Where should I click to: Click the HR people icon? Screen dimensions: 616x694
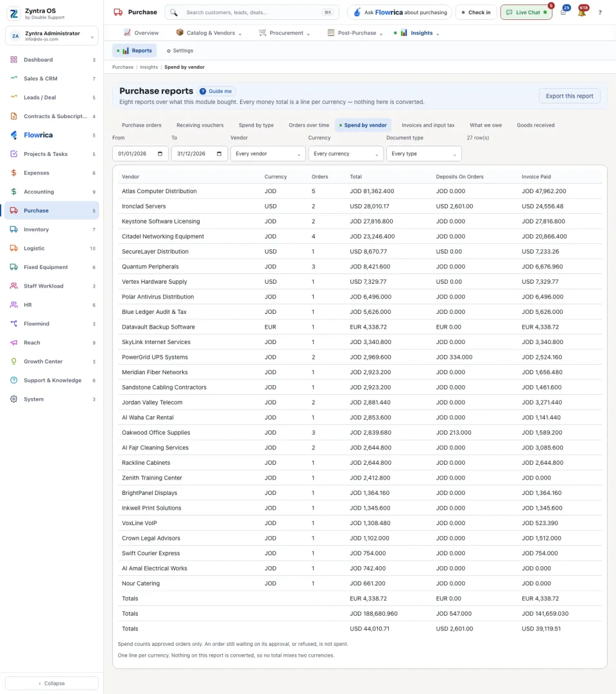click(x=13, y=305)
